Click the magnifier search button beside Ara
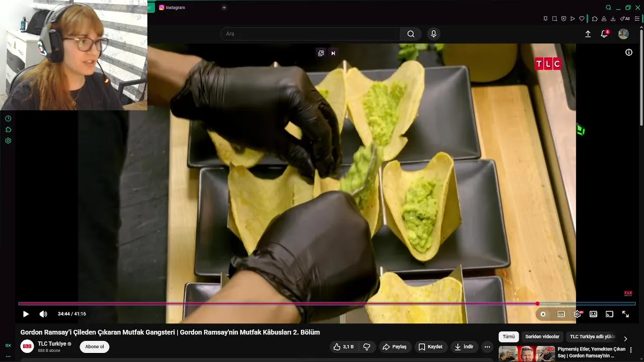This screenshot has height=362, width=644. click(x=411, y=34)
